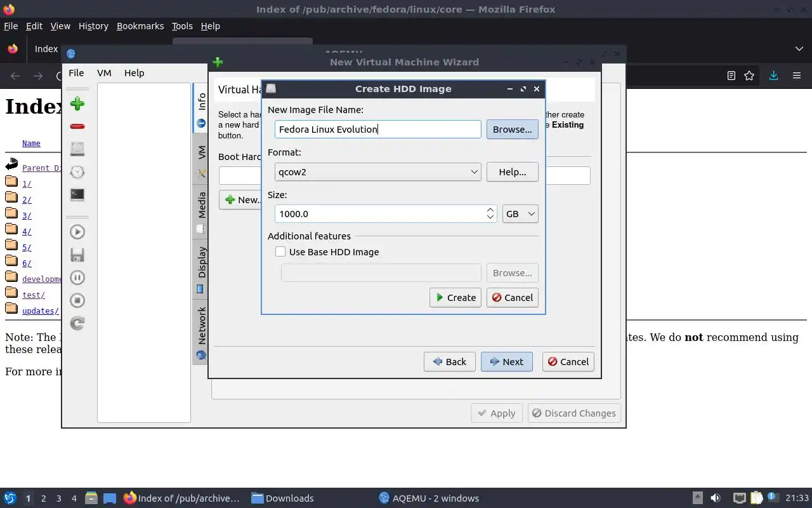Click the New Image File Name text field
The image size is (812, 508).
[378, 130]
